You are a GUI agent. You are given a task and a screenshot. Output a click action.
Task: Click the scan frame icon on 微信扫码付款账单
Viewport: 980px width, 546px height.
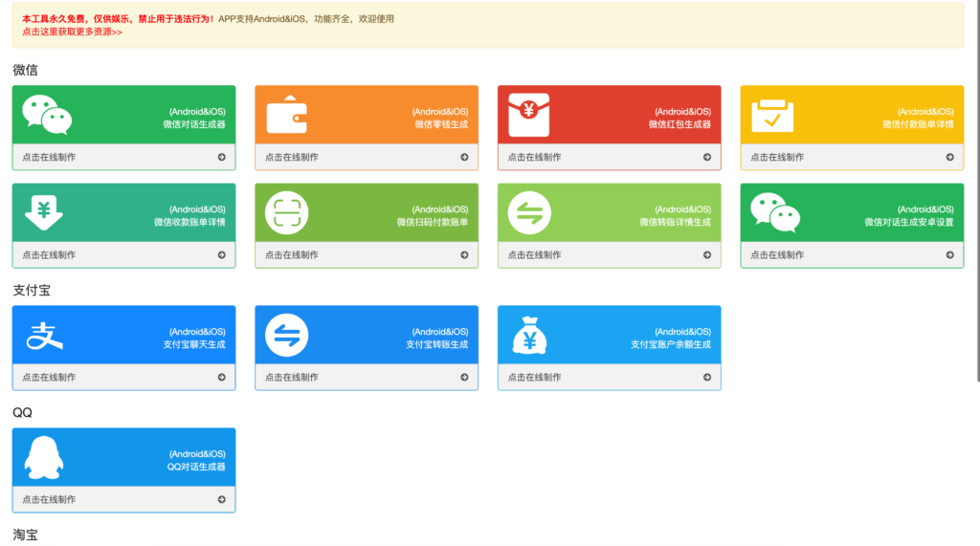point(287,212)
